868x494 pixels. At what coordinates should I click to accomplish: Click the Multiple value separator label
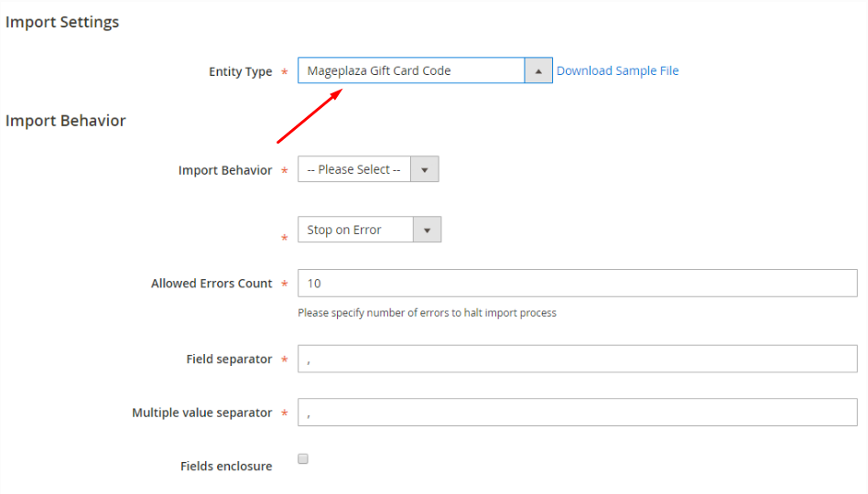click(201, 413)
